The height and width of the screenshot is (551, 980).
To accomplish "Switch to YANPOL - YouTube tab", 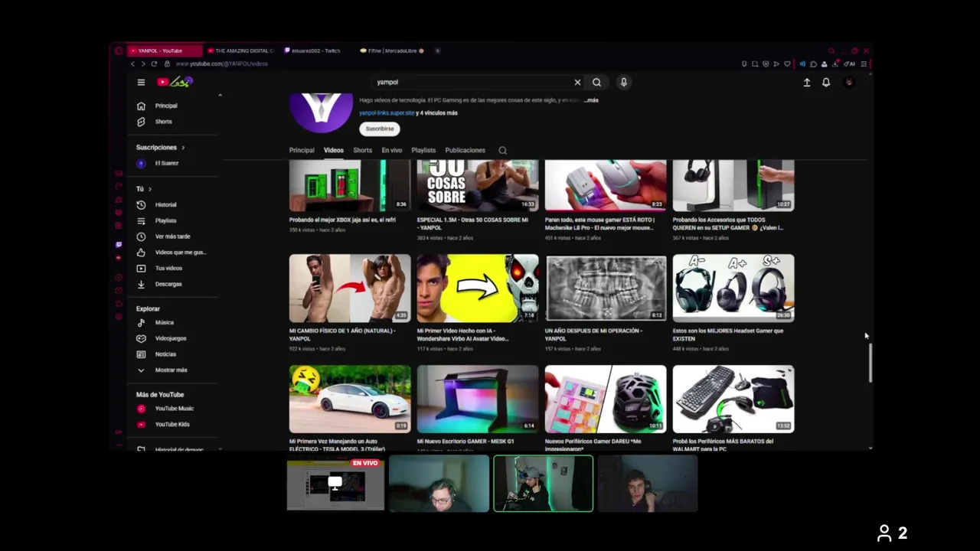I will coord(165,51).
